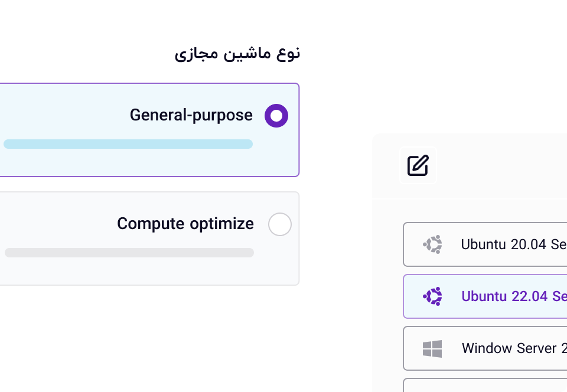This screenshot has width=567, height=392.
Task: Click the 'Compute optimize' text label
Action: point(185,224)
